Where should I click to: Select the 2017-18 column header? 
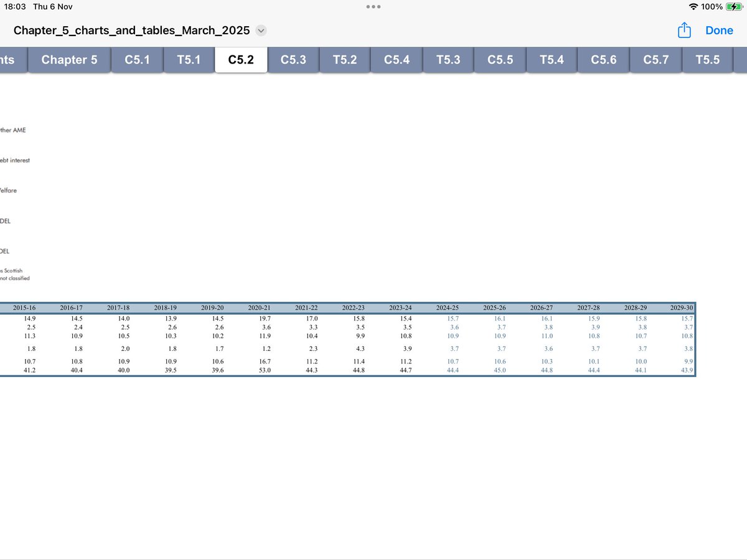[118, 308]
